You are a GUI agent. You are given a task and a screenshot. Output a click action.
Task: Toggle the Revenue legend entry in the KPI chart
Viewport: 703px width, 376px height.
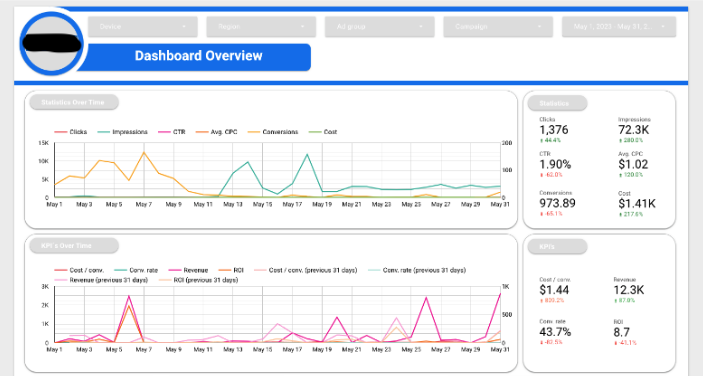click(x=188, y=270)
